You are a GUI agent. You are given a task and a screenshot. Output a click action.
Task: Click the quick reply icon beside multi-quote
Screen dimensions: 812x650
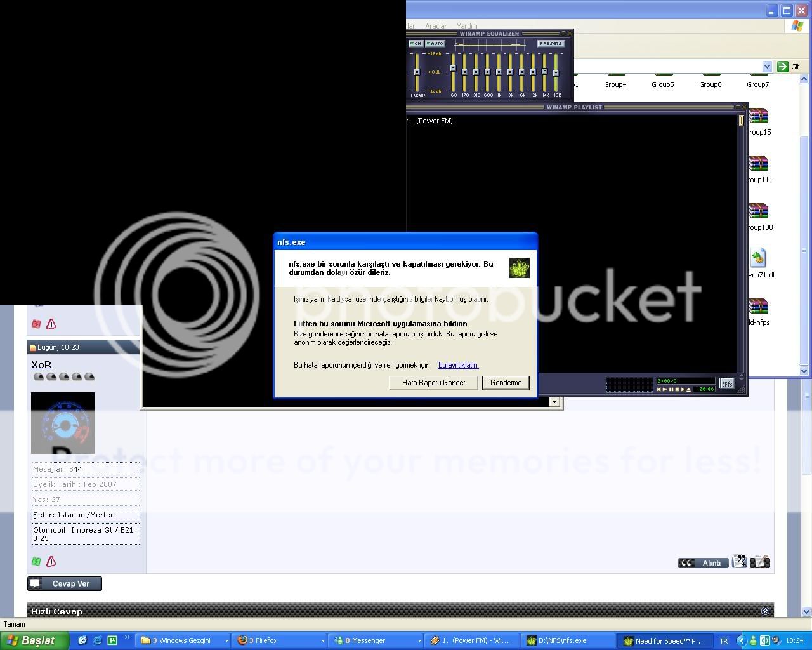coord(759,562)
